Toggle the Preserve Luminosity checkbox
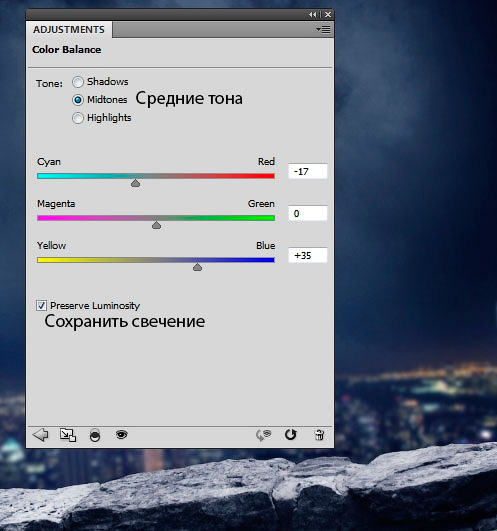The width and height of the screenshot is (497, 531). (41, 305)
